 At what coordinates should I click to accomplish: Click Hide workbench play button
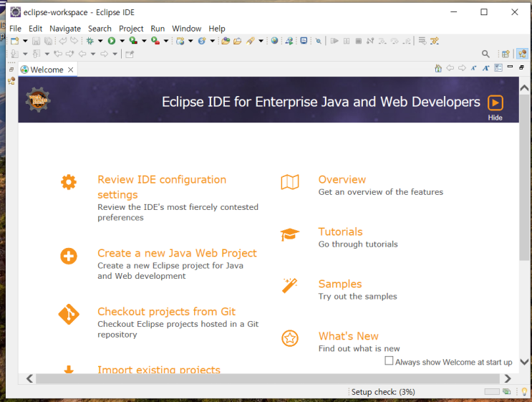click(495, 102)
